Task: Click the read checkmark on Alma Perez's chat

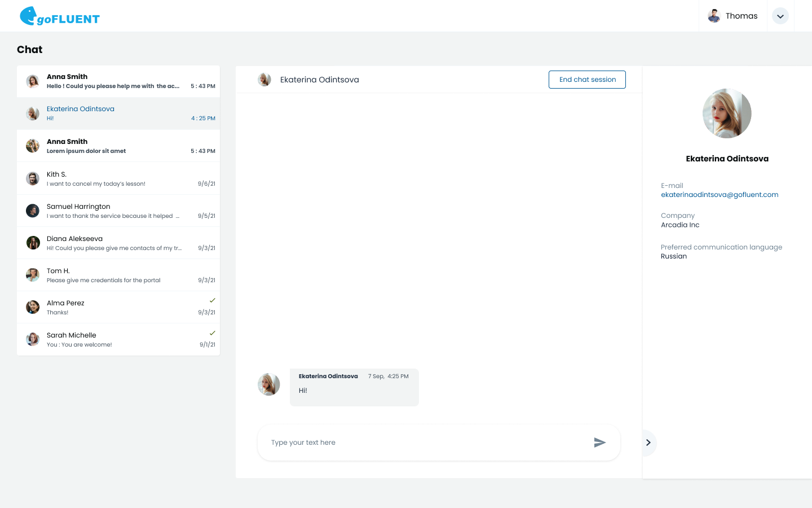Action: click(x=212, y=301)
